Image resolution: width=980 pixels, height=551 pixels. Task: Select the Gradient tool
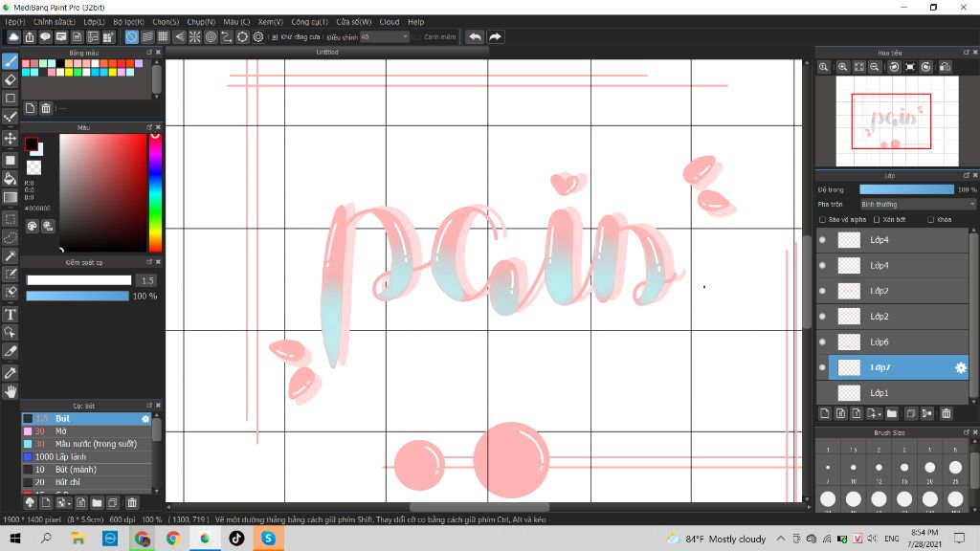point(10,197)
